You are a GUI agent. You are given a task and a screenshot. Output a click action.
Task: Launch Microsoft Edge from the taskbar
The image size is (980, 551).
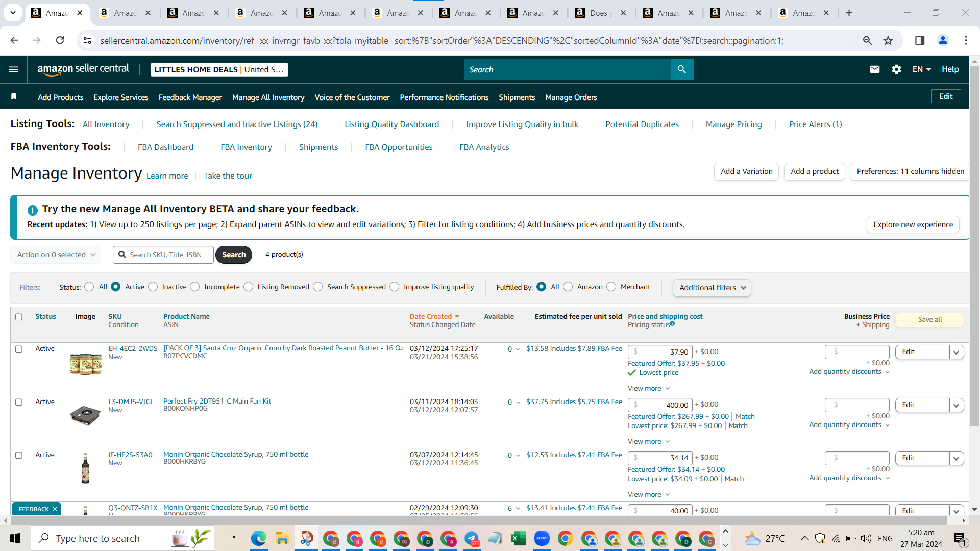[259, 538]
